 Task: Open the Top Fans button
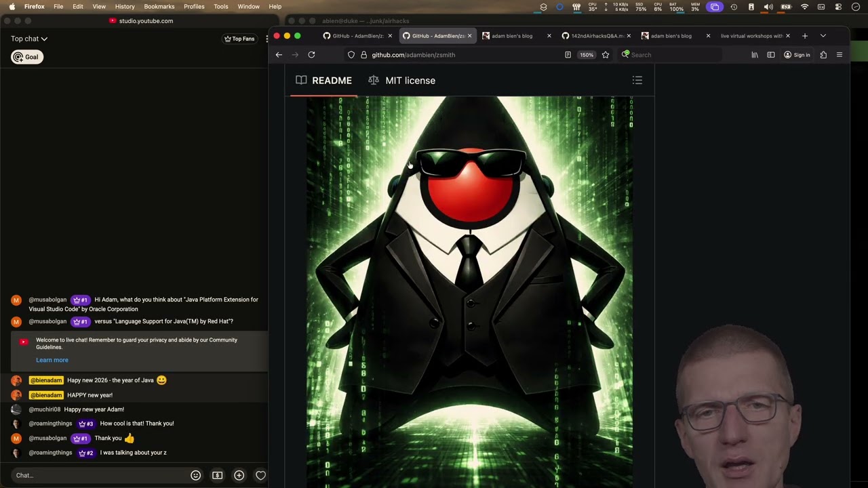pyautogui.click(x=239, y=39)
